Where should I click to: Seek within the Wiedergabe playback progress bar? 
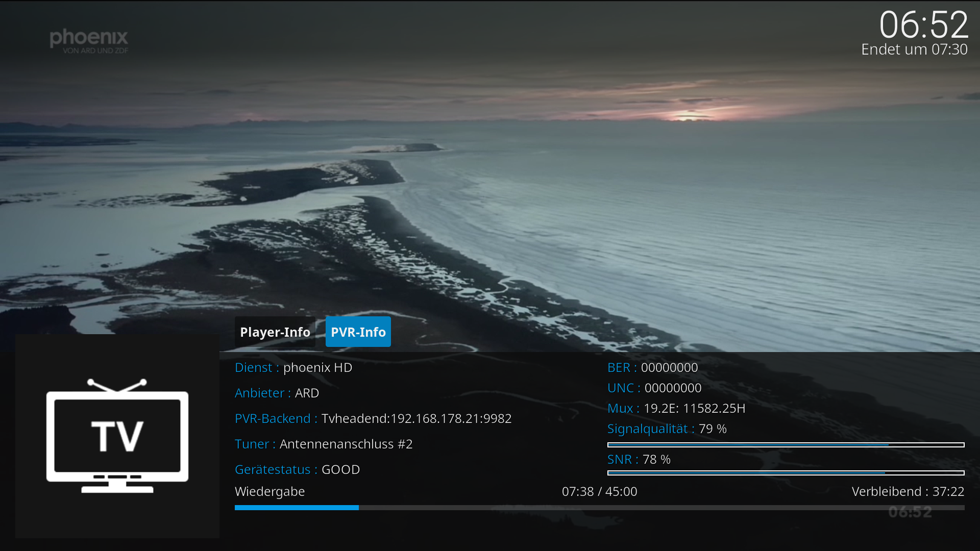pos(600,508)
